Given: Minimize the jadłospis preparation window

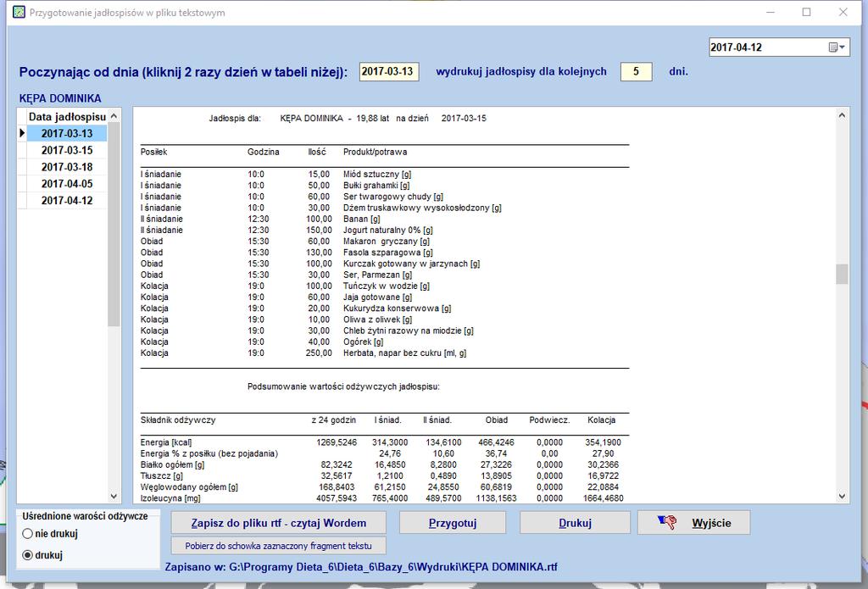Looking at the screenshot, I should click(770, 12).
